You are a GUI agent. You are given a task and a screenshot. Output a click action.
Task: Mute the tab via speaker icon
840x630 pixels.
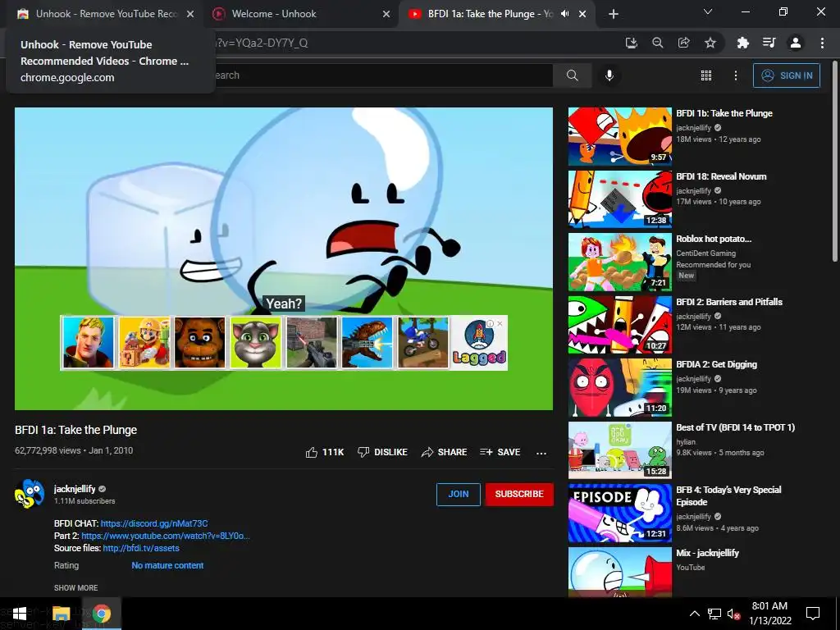(x=564, y=14)
